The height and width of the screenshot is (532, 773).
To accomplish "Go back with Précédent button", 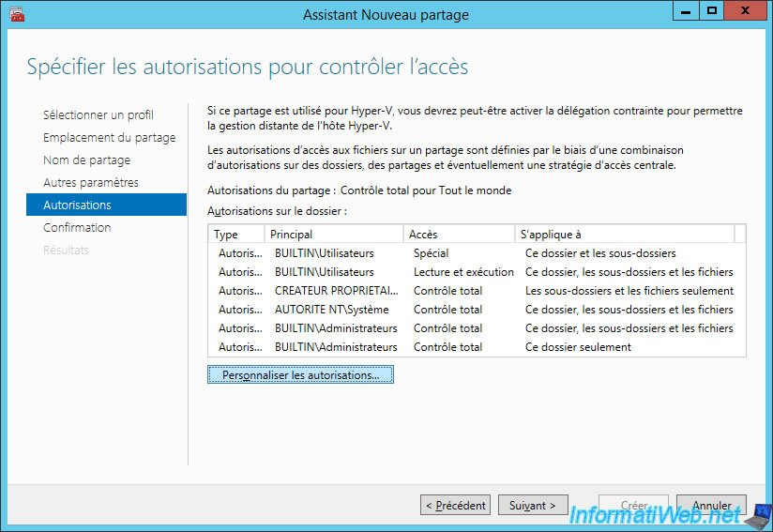I will [x=455, y=505].
